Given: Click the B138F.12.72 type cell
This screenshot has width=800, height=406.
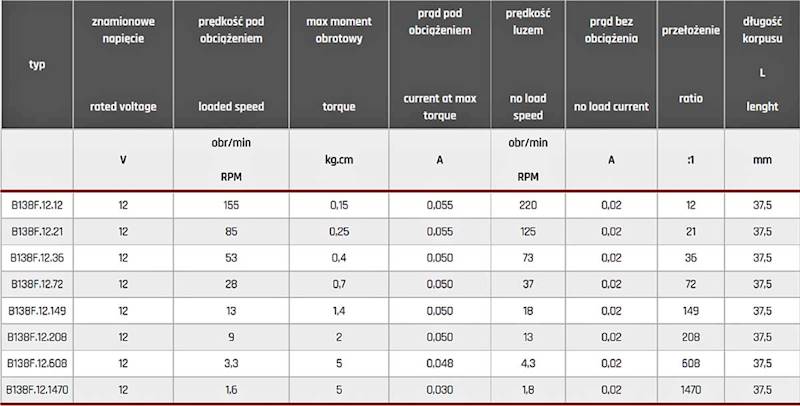Looking at the screenshot, I should pos(37,284).
